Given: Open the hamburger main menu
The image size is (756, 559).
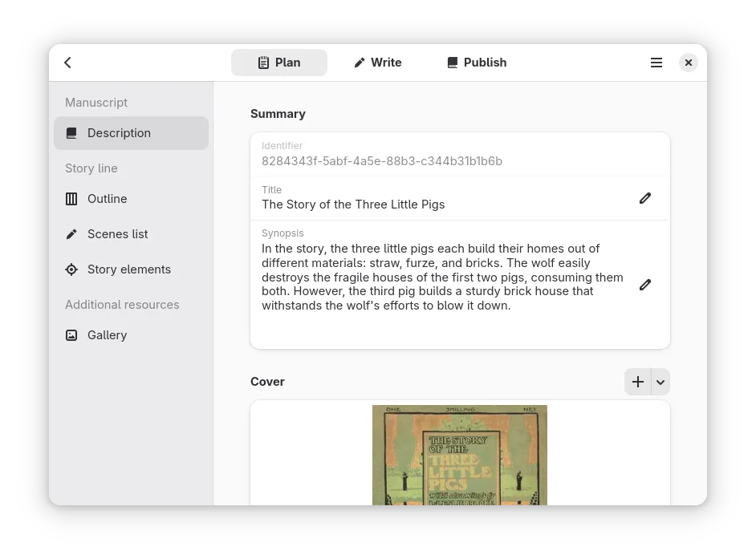Looking at the screenshot, I should [x=656, y=63].
